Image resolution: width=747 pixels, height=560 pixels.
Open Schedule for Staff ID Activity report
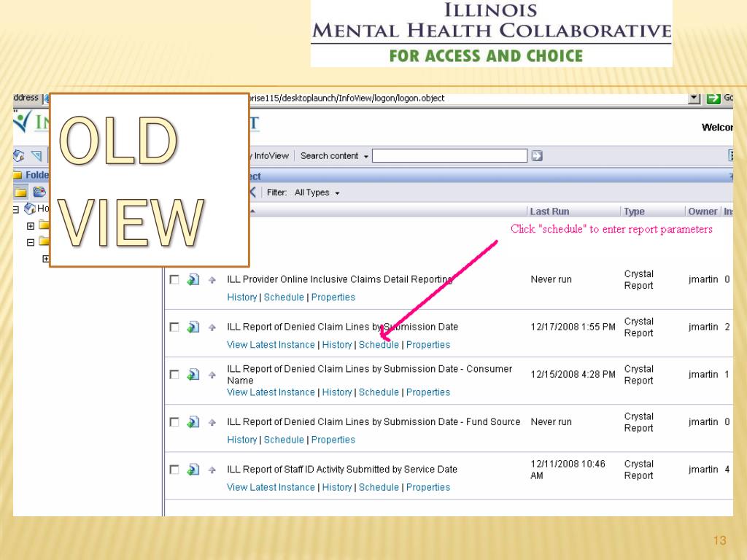pos(379,488)
